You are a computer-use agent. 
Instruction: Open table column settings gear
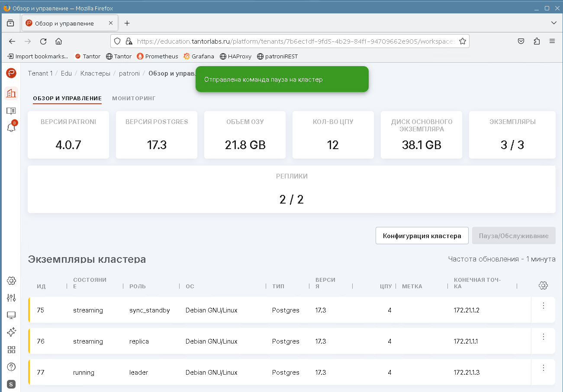tap(543, 286)
